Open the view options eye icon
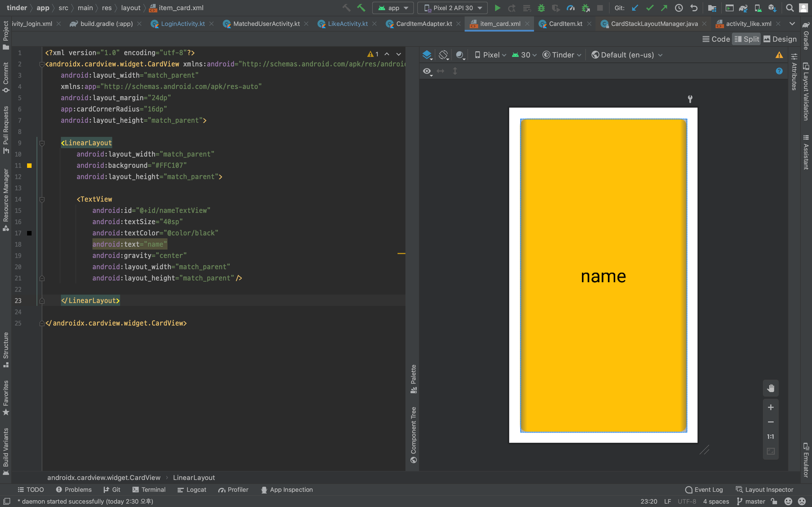812x507 pixels. click(427, 71)
